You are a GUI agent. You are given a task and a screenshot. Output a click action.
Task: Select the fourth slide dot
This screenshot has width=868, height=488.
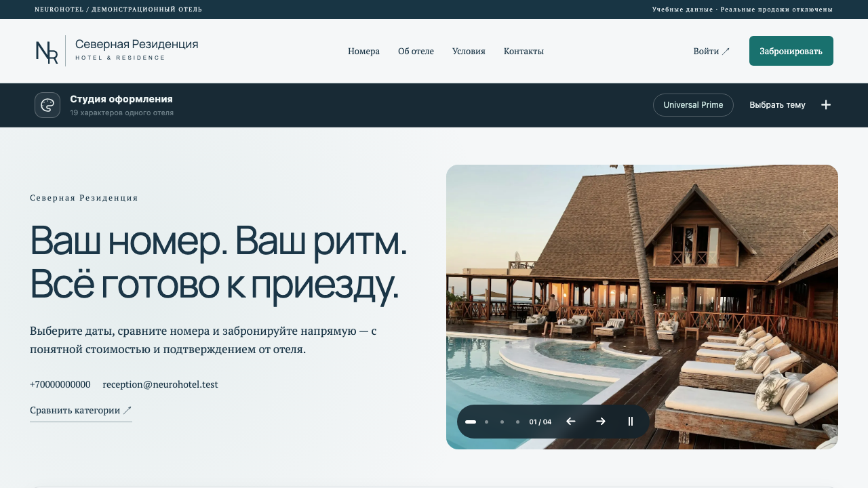[517, 422]
